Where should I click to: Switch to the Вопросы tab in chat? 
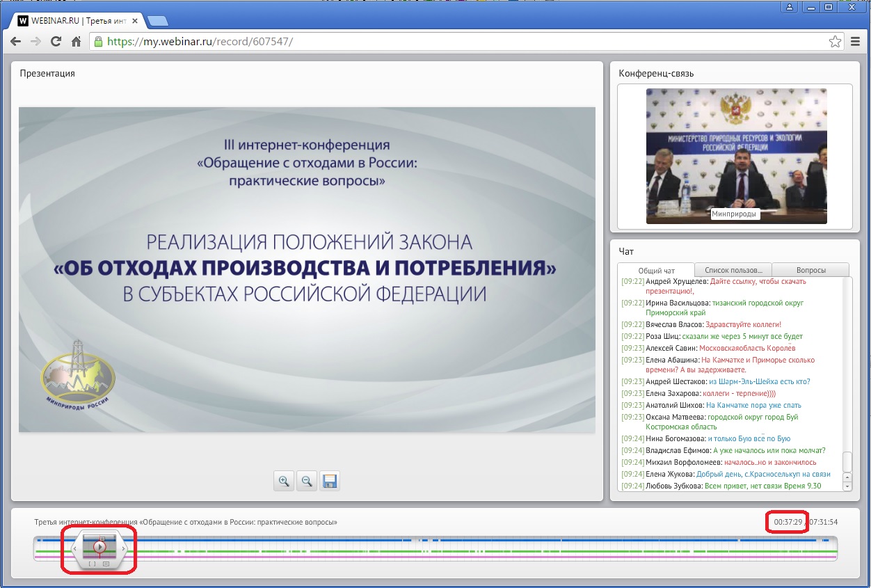click(x=810, y=270)
